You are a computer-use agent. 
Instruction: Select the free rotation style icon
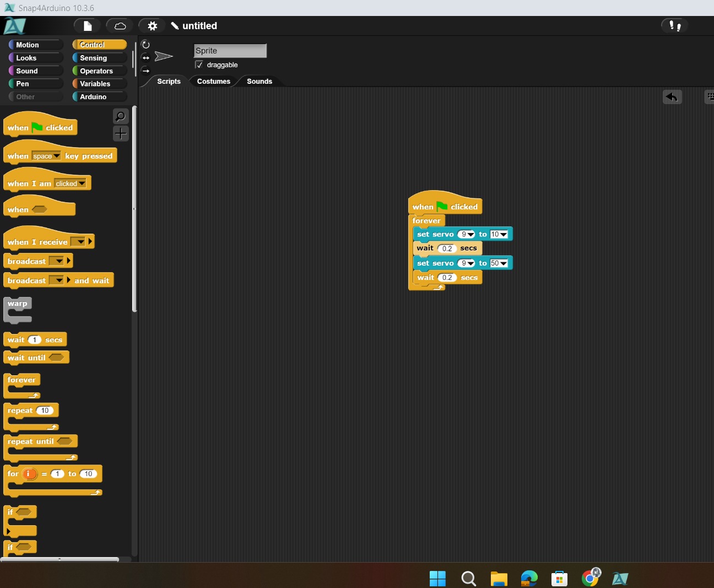click(x=145, y=45)
